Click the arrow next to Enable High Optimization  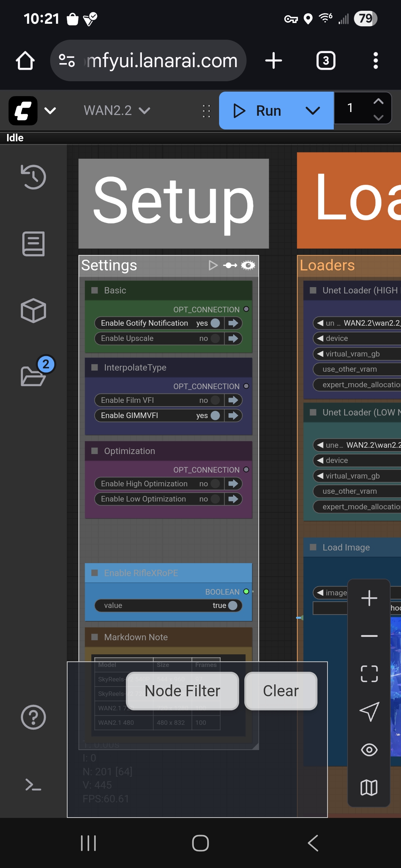(233, 484)
